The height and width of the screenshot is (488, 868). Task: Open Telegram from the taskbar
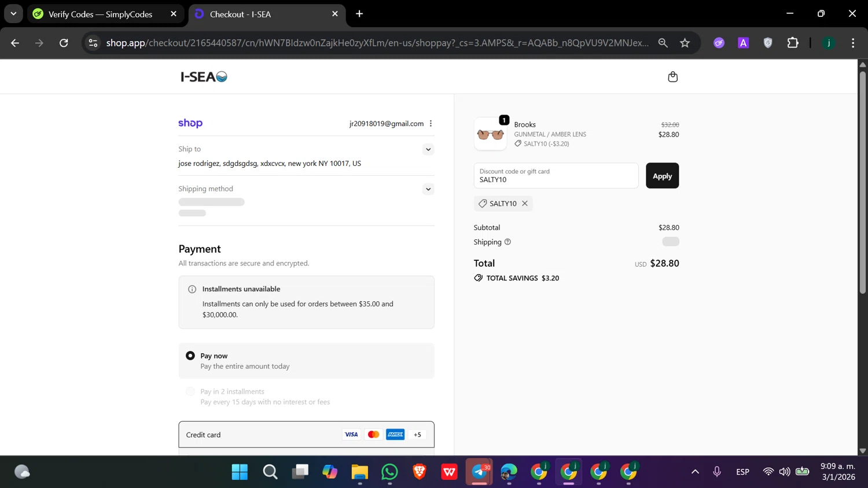click(x=480, y=472)
